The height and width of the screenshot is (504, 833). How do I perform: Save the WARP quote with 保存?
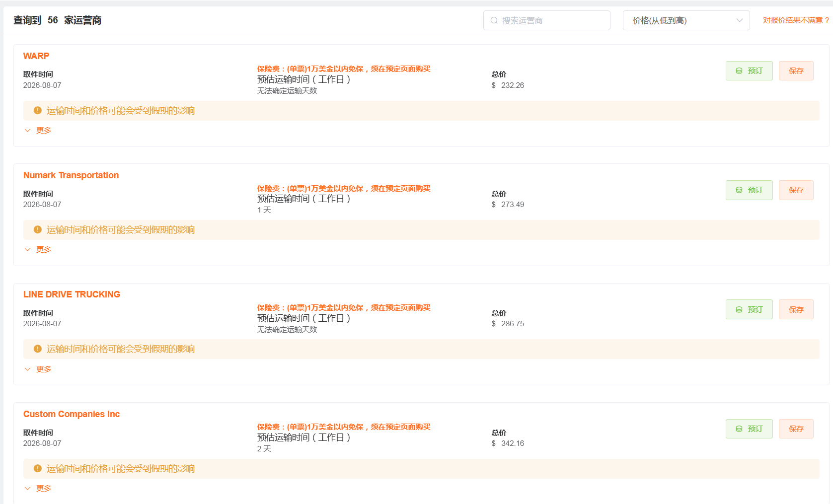(x=796, y=71)
